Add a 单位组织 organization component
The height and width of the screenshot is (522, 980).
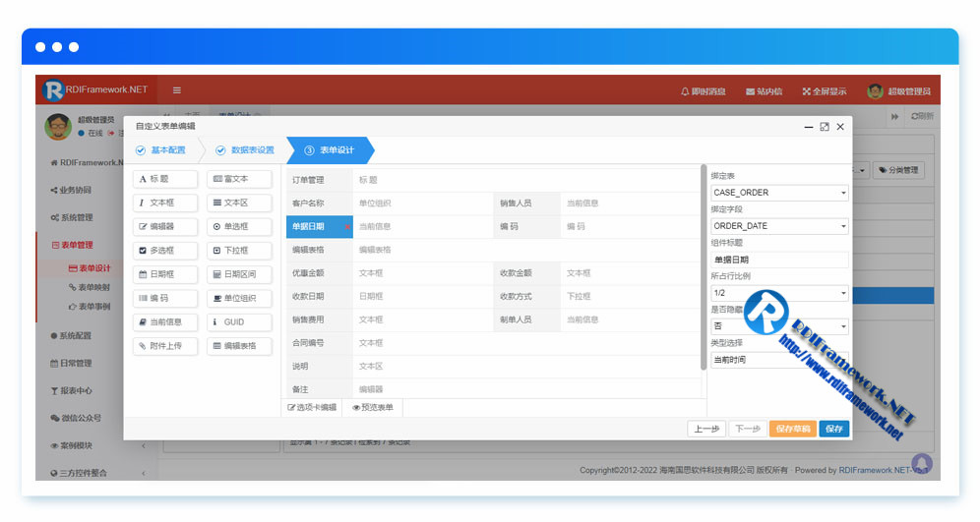[x=239, y=298]
